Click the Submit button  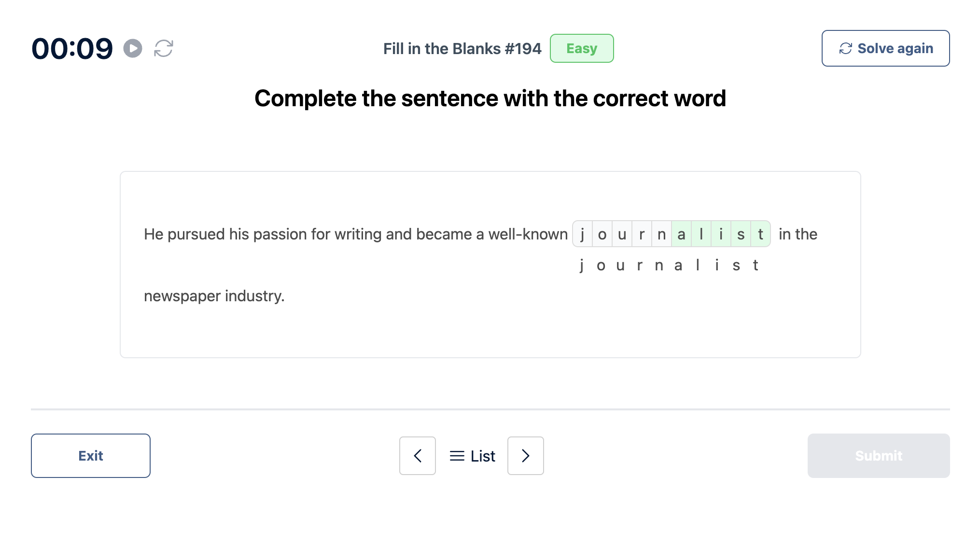click(x=877, y=455)
